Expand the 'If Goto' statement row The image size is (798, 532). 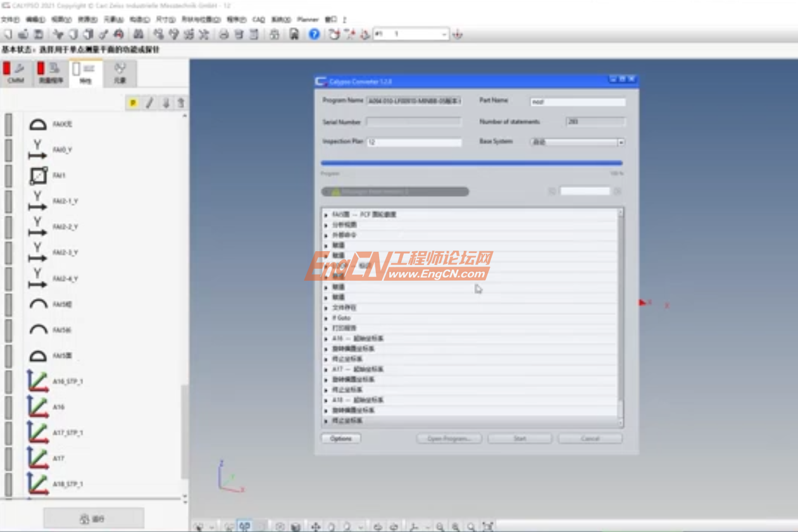(327, 318)
